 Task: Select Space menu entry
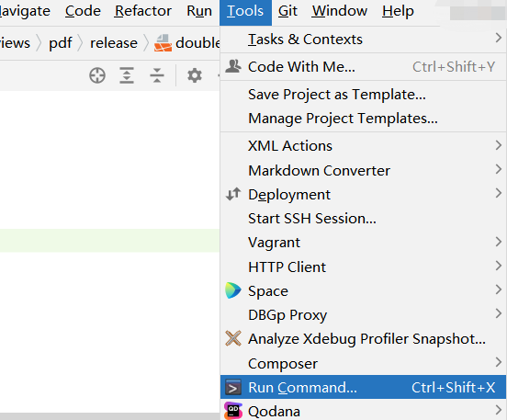tap(363, 291)
